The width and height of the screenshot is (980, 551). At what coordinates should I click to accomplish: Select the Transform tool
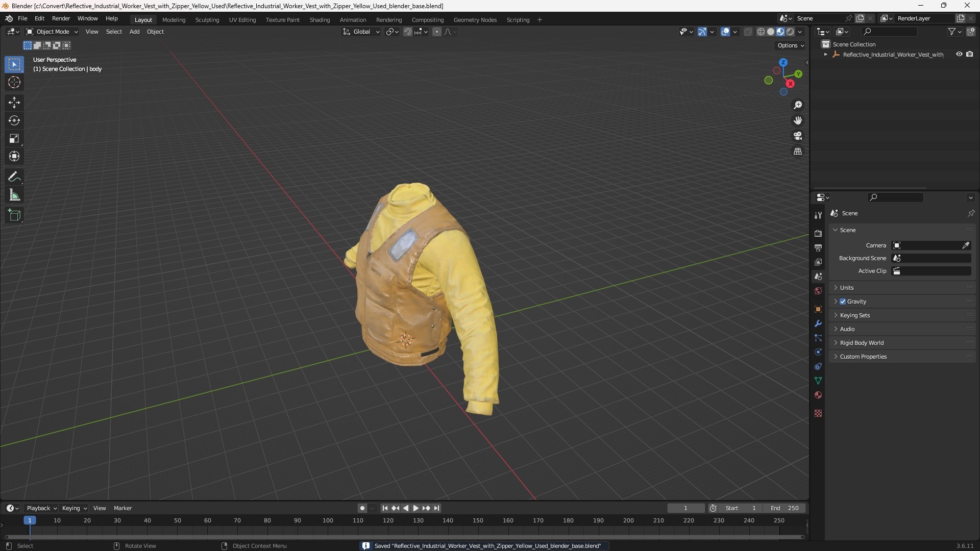[x=14, y=156]
